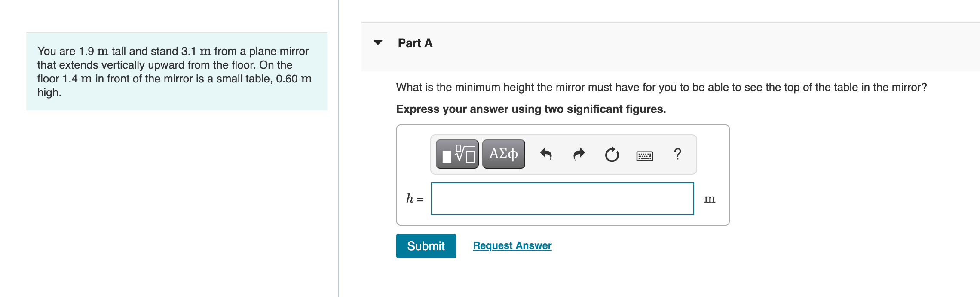
Task: Click the Request Answer link
Action: coord(512,245)
